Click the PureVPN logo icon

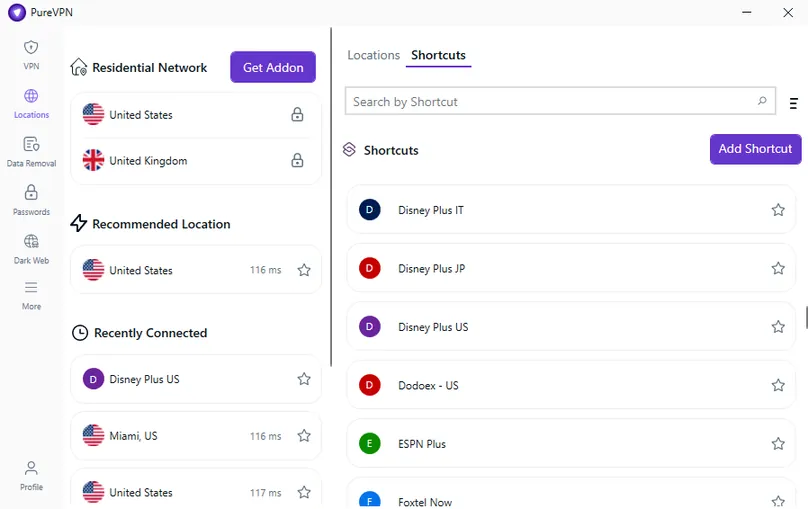[16, 12]
